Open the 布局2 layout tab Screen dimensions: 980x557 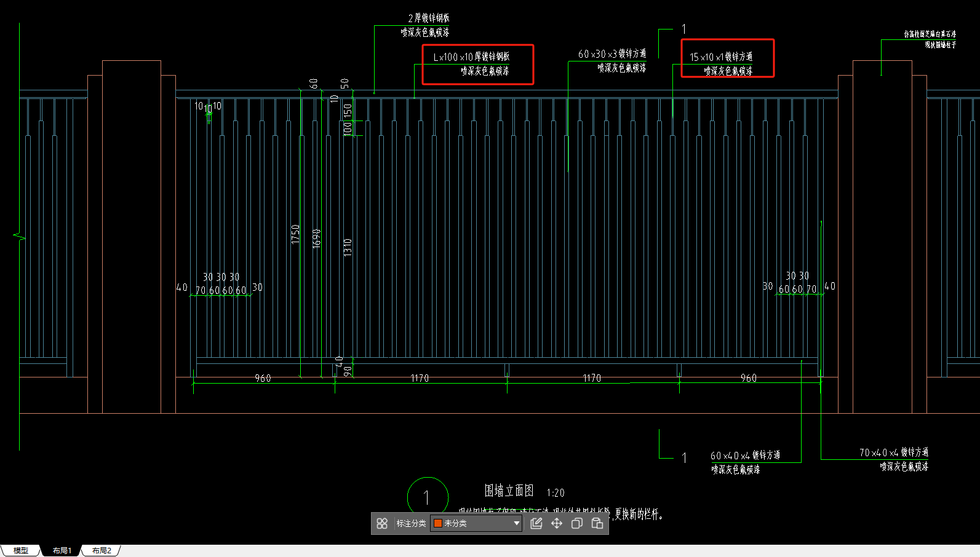coord(102,551)
